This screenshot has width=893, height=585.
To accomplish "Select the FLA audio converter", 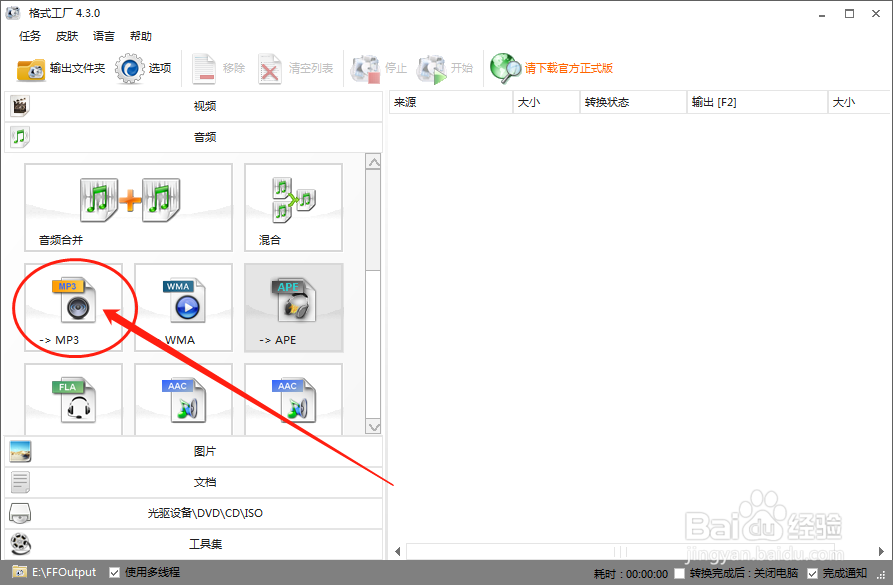I will tap(74, 398).
